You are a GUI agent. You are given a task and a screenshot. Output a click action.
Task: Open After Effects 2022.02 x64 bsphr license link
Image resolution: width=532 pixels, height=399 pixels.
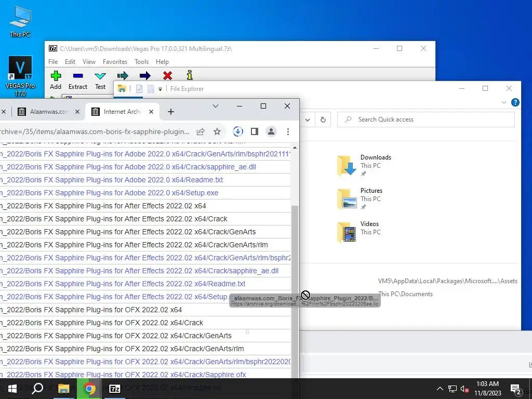[145, 258]
